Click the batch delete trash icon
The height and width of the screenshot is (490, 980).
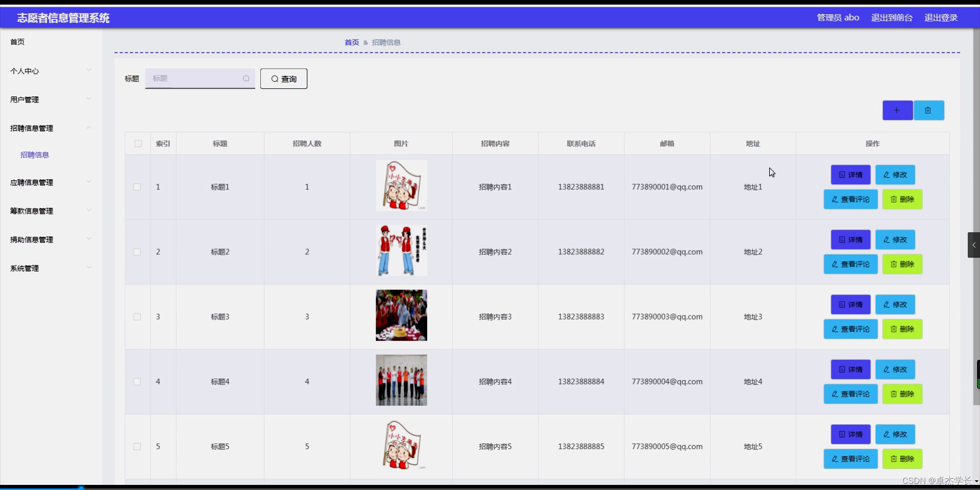tap(929, 110)
